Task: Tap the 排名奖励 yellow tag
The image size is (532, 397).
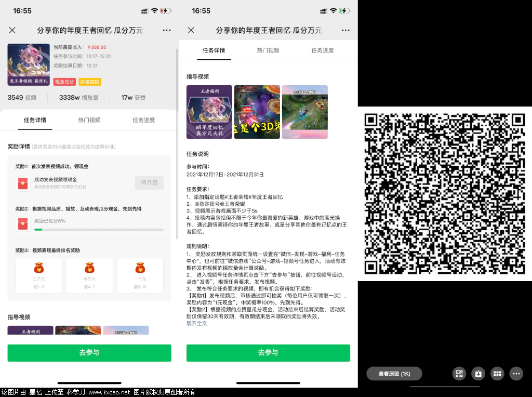Action: (90, 82)
